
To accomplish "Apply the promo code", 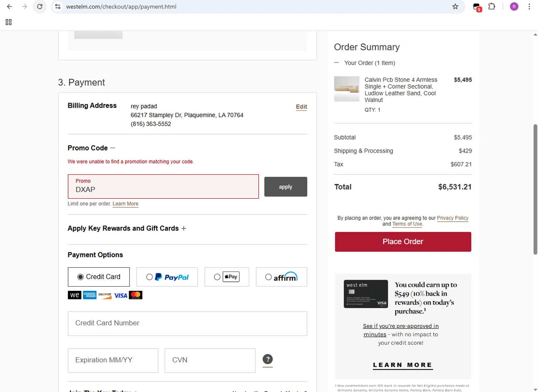I will (285, 187).
